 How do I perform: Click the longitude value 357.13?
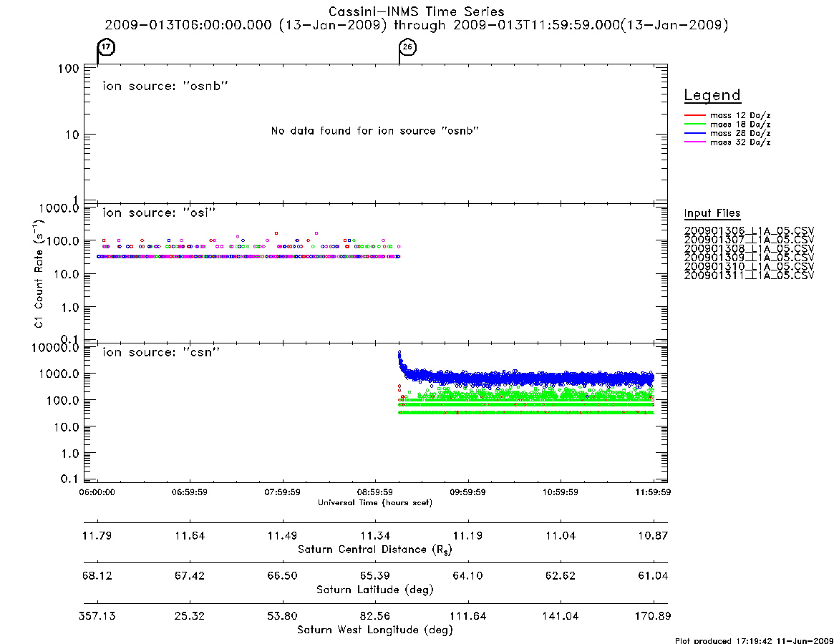pos(97,616)
